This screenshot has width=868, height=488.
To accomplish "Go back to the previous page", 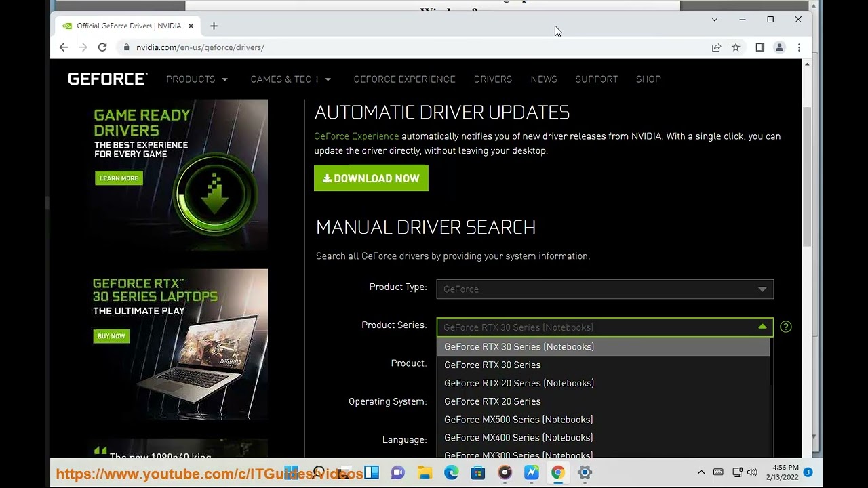I will (x=63, y=47).
